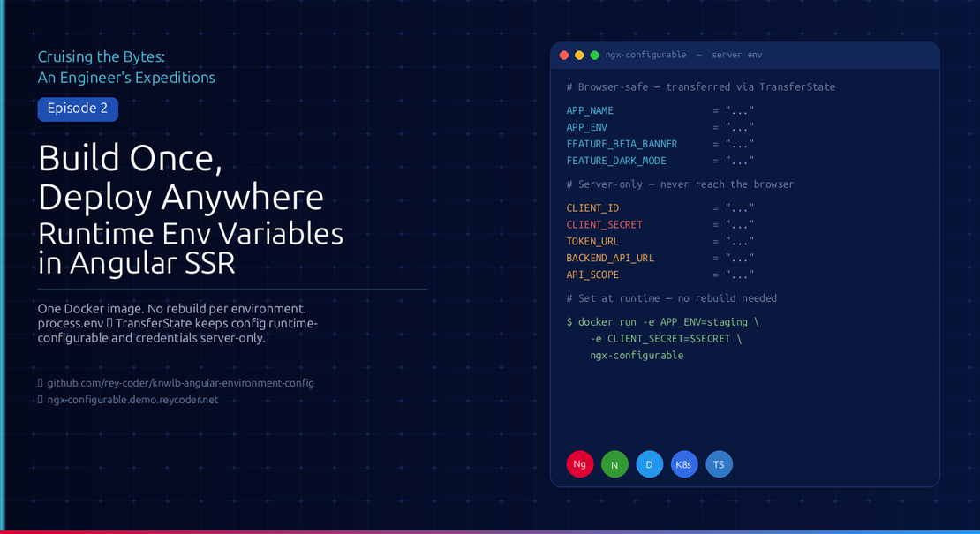This screenshot has height=534, width=980.
Task: Click the '-e CLIENT_SECRET=$SECRET' line
Action: (x=666, y=339)
